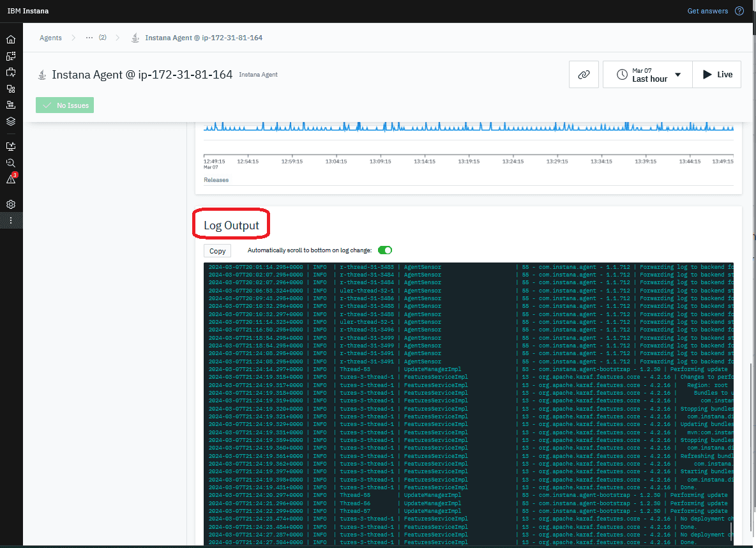The image size is (756, 548).
Task: Click the No Issues status badge
Action: 65,105
